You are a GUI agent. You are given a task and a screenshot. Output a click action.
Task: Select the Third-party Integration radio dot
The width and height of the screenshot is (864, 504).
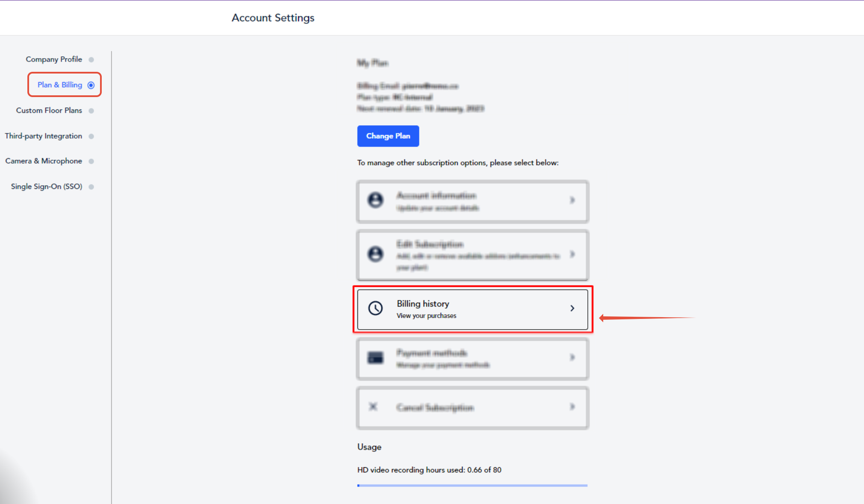click(91, 136)
